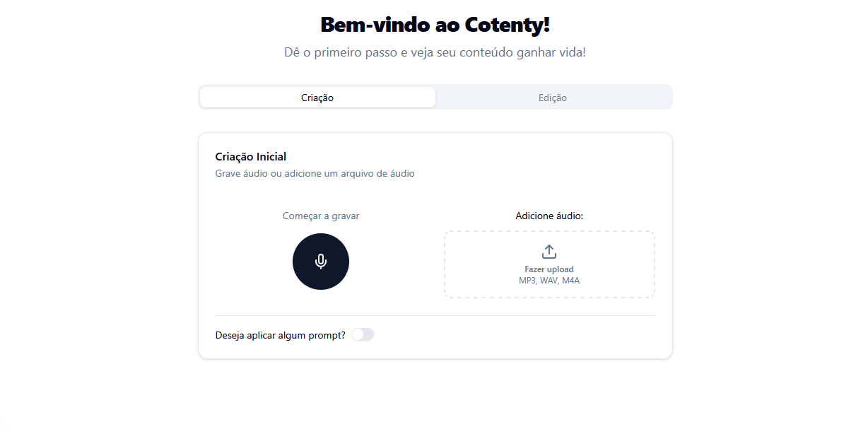The image size is (868, 434).
Task: Click the "Criação Inicial" card heading
Action: (250, 157)
